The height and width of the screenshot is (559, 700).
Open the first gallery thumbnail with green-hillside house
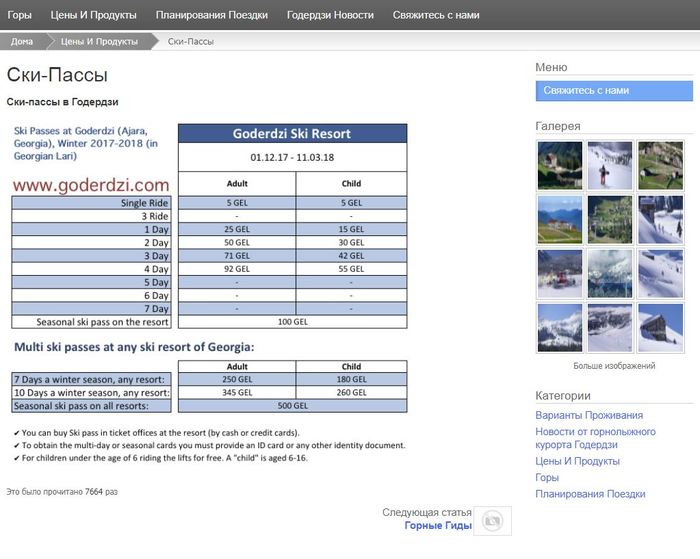[559, 165]
